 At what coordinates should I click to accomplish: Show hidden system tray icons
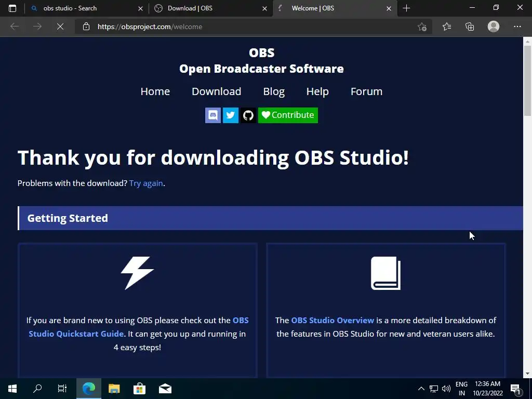point(421,389)
